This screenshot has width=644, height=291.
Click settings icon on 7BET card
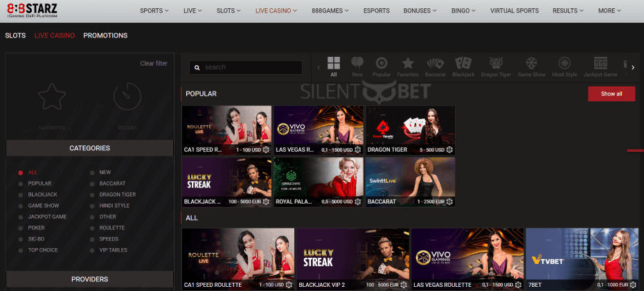(x=633, y=285)
